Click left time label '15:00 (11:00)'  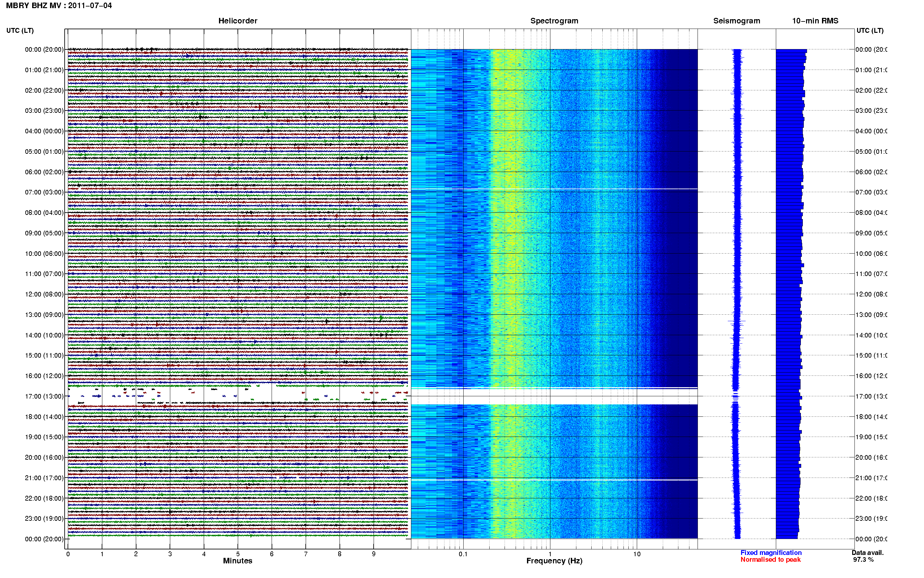coord(44,356)
